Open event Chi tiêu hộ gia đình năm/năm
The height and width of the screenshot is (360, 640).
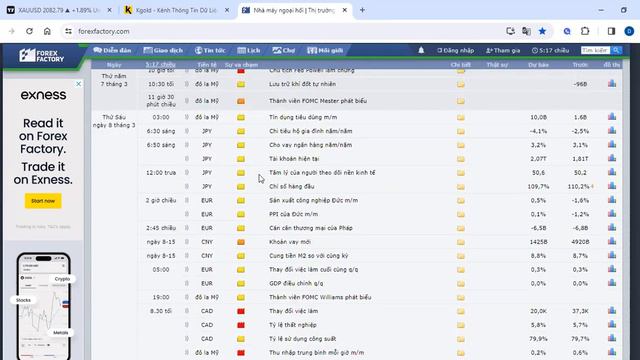click(311, 131)
